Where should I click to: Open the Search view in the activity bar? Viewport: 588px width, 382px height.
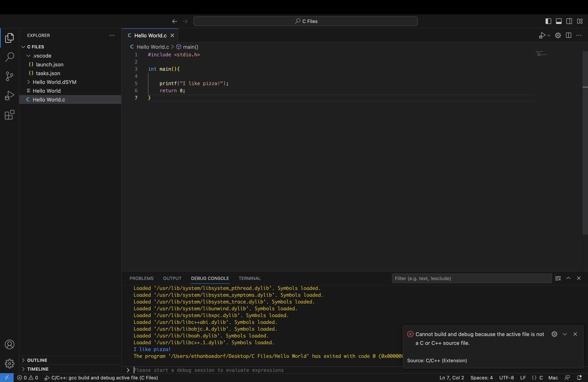point(9,57)
